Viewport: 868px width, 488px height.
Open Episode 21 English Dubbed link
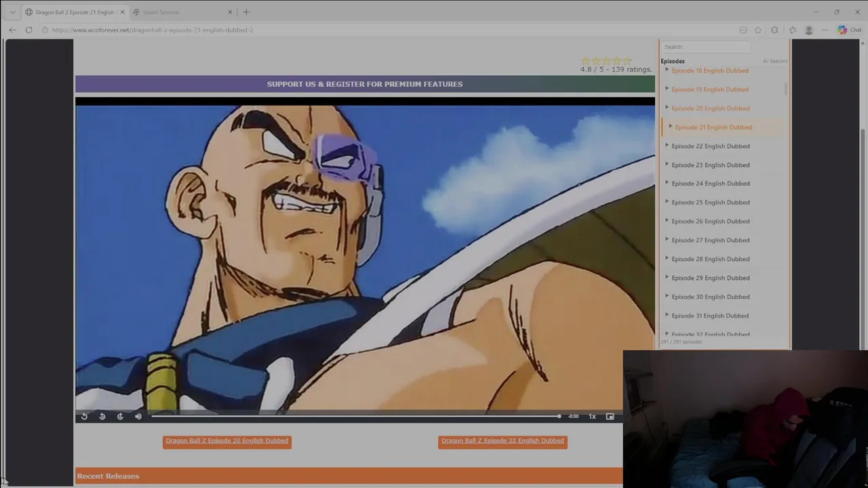pyautogui.click(x=713, y=127)
